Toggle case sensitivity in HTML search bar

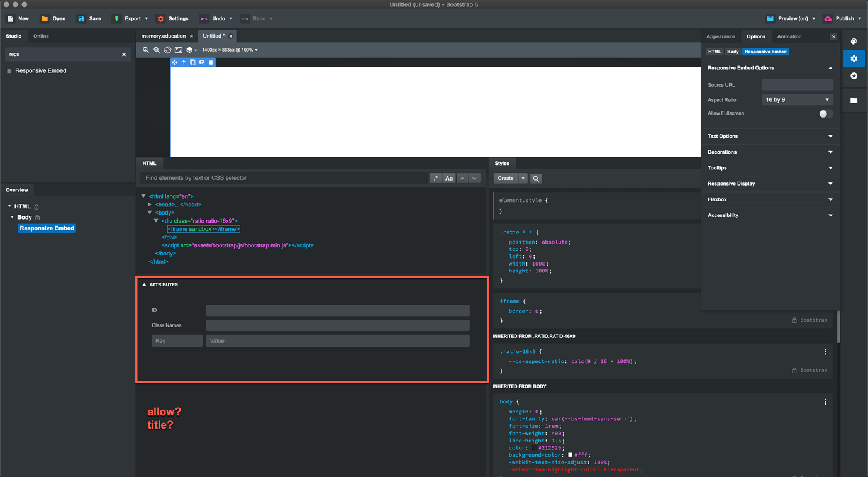pyautogui.click(x=449, y=178)
